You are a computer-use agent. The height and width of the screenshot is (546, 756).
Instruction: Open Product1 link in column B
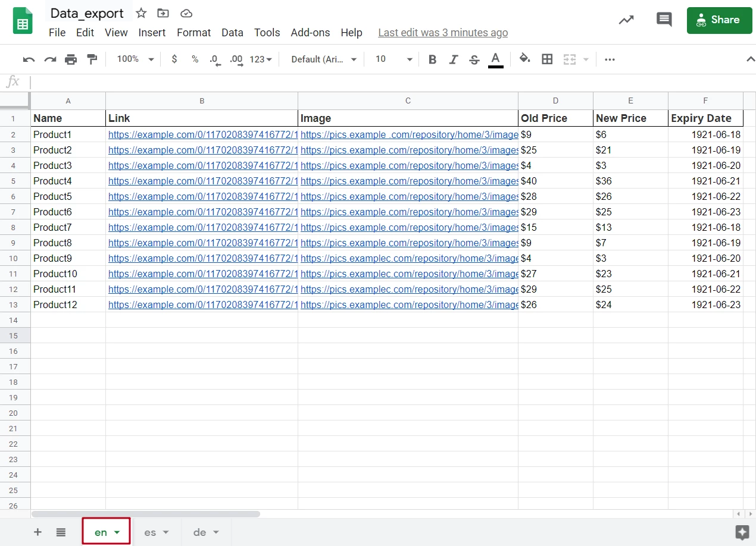(x=202, y=134)
